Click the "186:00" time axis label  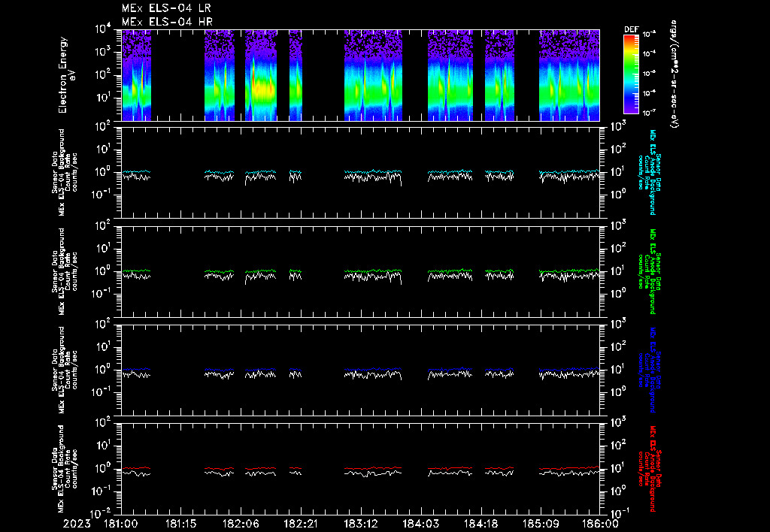(x=599, y=524)
